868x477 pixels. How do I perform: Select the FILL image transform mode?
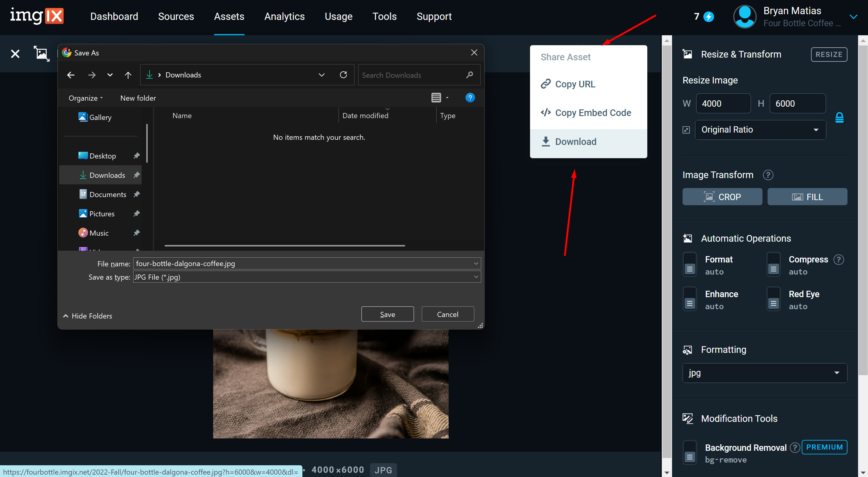[x=807, y=196]
